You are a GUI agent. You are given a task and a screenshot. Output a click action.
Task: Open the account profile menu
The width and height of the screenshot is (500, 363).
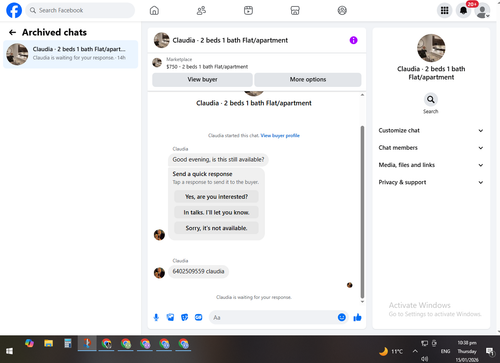coord(482,11)
